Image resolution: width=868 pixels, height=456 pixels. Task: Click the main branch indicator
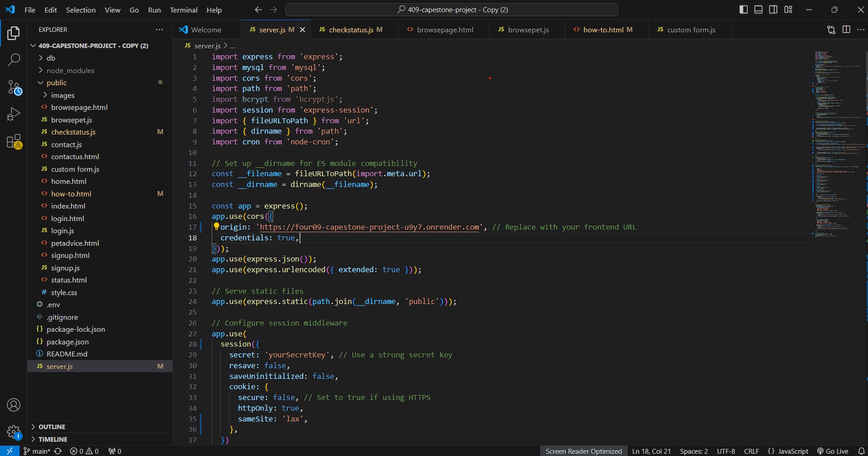tap(37, 451)
